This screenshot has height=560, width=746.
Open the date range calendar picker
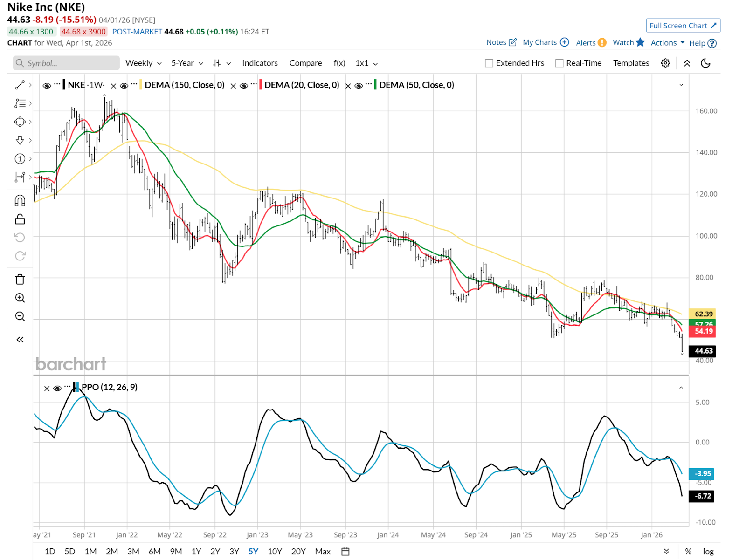(345, 552)
